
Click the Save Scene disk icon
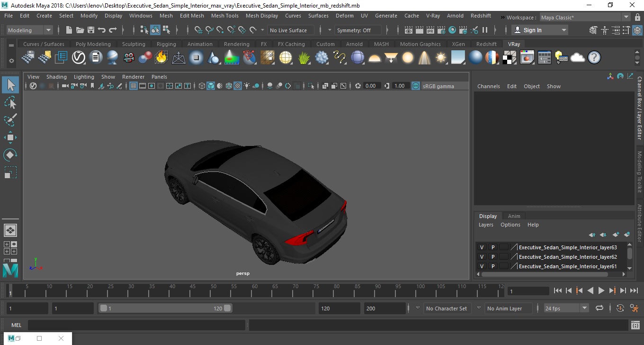(x=91, y=30)
